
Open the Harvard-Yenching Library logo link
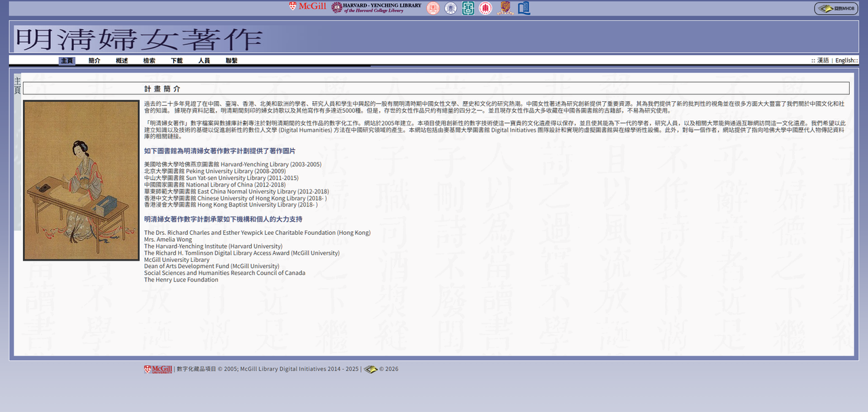point(376,7)
